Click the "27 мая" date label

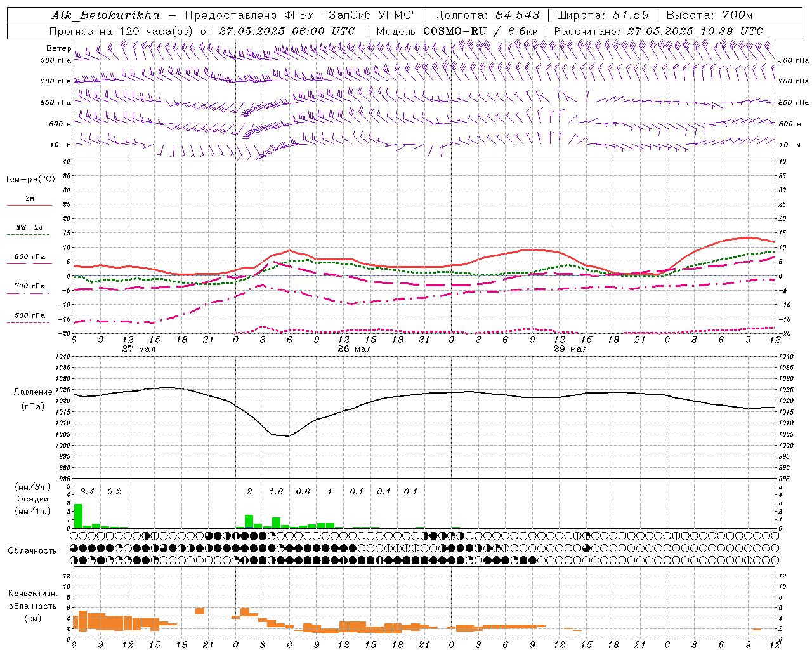coord(138,349)
